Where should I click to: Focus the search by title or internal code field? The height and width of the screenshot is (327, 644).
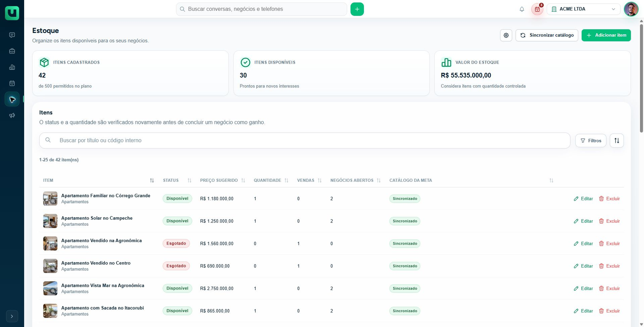(305, 140)
